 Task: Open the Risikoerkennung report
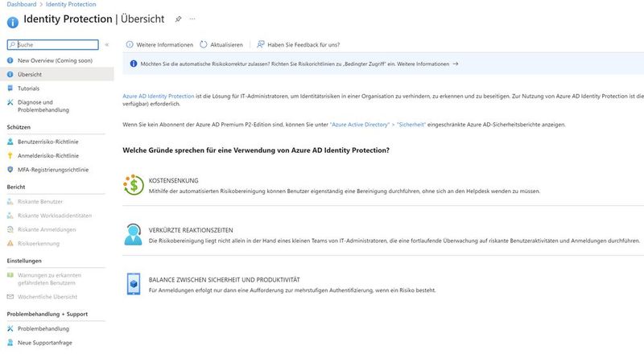(39, 244)
